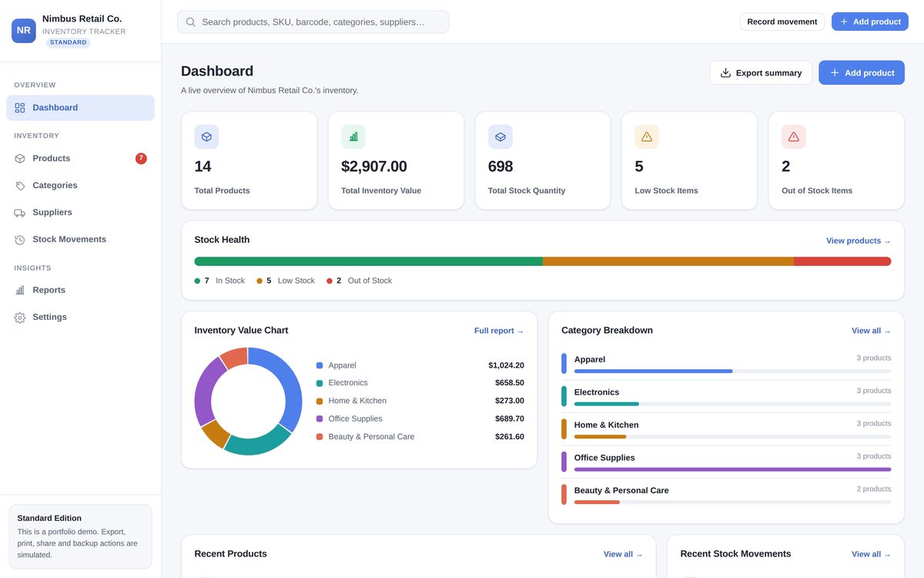Click the Export summary button
924x578 pixels.
[x=761, y=72]
